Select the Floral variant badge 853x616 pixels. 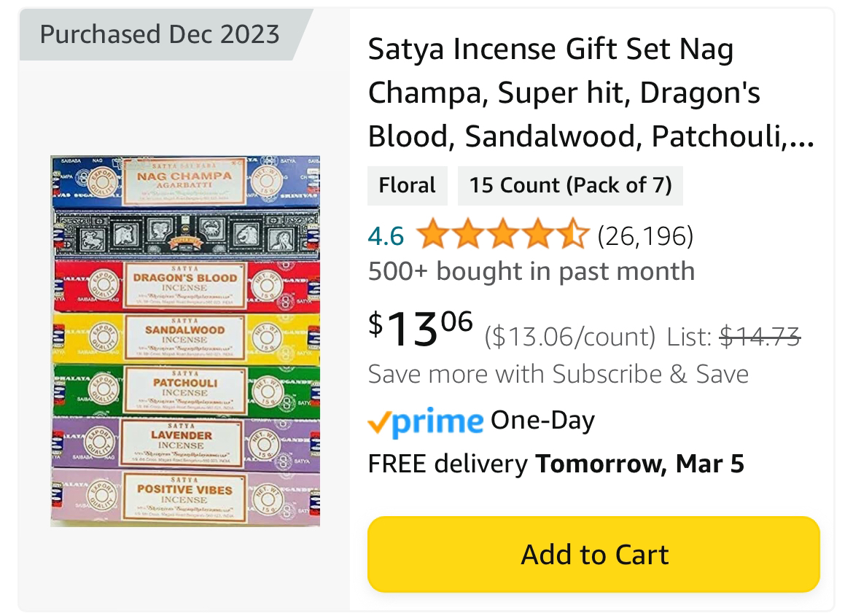408,185
